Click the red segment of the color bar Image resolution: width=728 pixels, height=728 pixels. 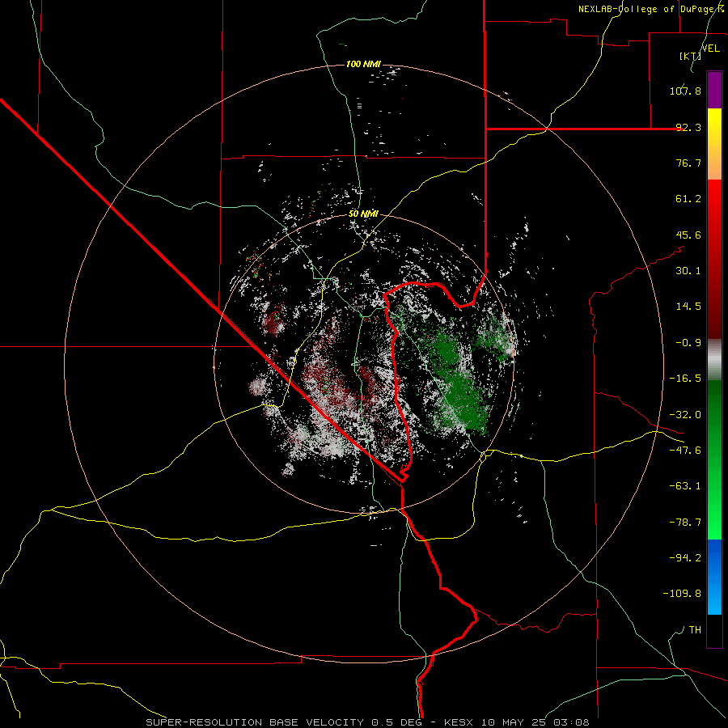714,259
